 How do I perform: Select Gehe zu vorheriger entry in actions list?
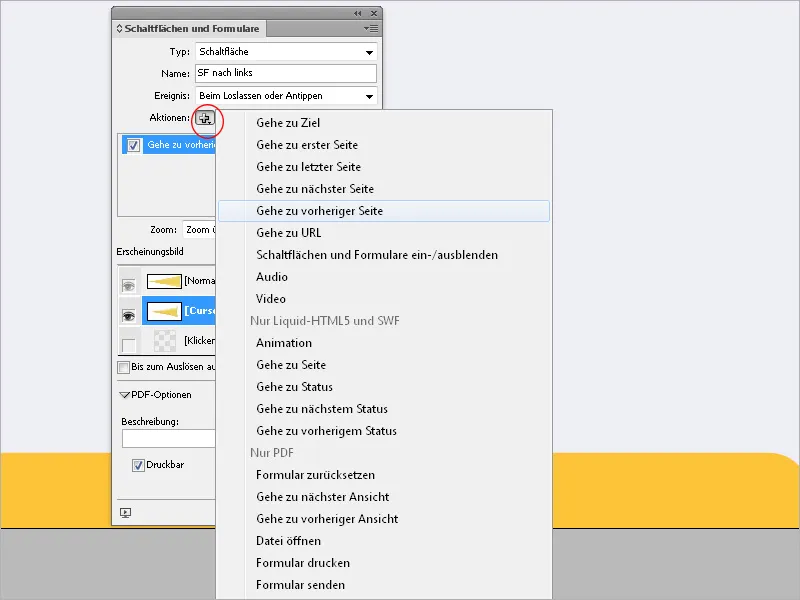pos(169,145)
